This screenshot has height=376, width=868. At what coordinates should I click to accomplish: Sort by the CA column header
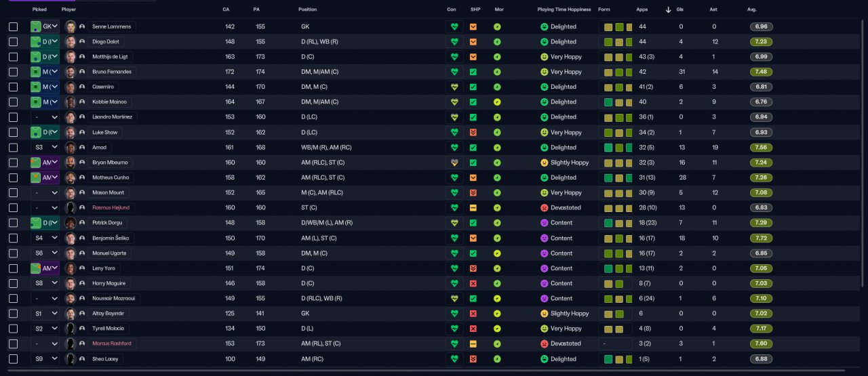coord(226,9)
